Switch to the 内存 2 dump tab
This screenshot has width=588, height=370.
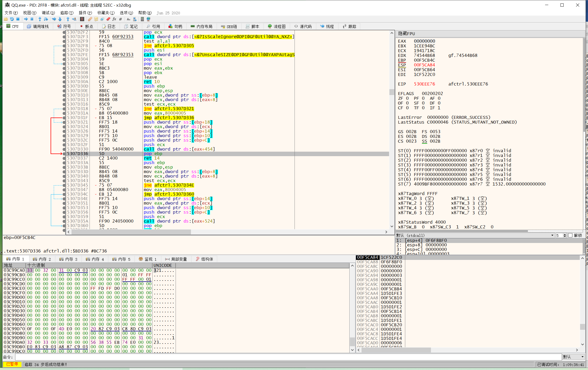point(42,259)
